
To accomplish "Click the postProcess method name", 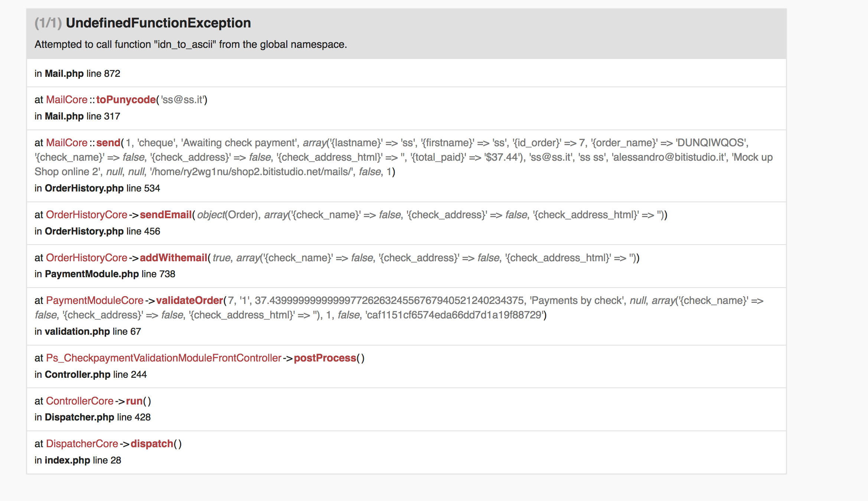I will [325, 358].
